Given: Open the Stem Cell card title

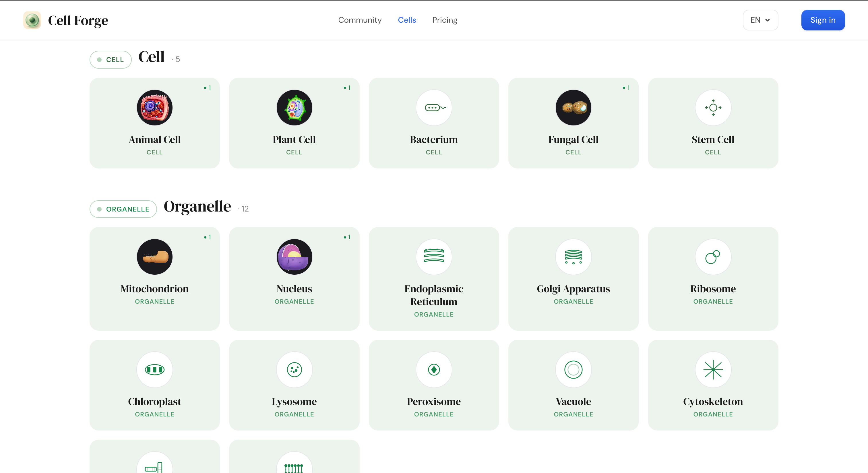Looking at the screenshot, I should pos(713,139).
